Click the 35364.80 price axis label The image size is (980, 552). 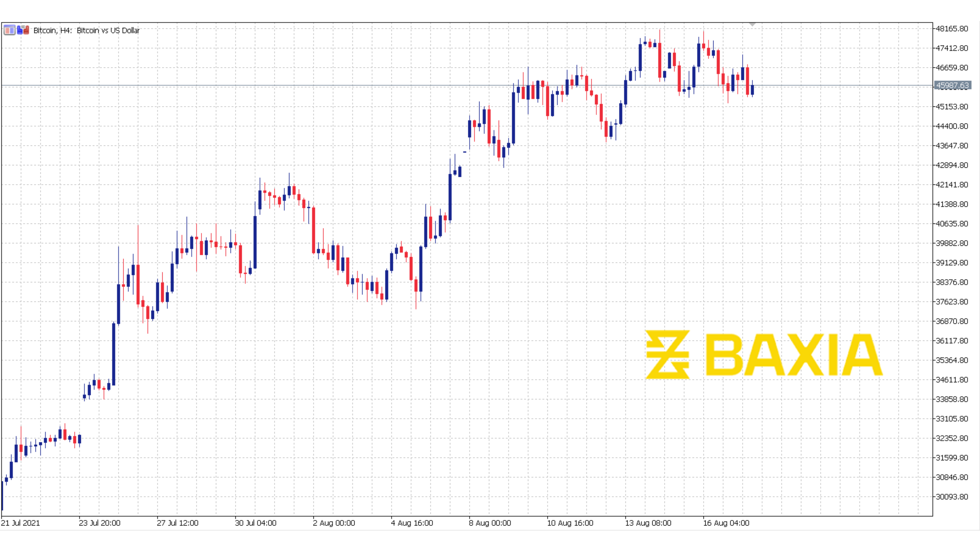(952, 360)
